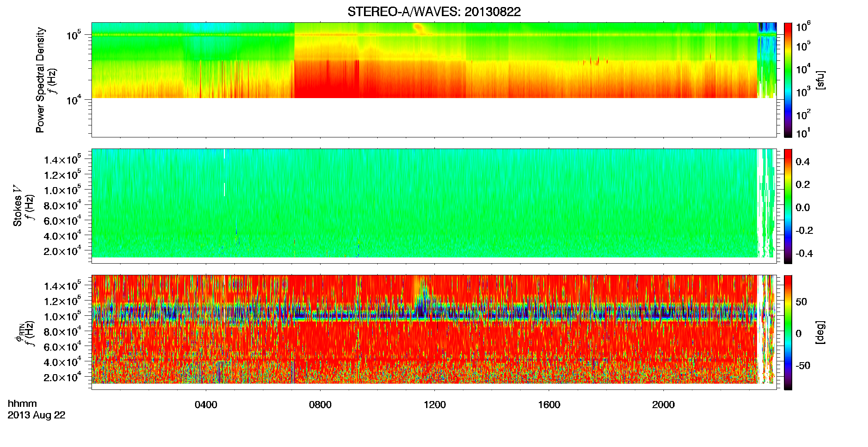The width and height of the screenshot is (868, 447).
Task: Click the -50 degree color bar label
Action: pos(803,366)
